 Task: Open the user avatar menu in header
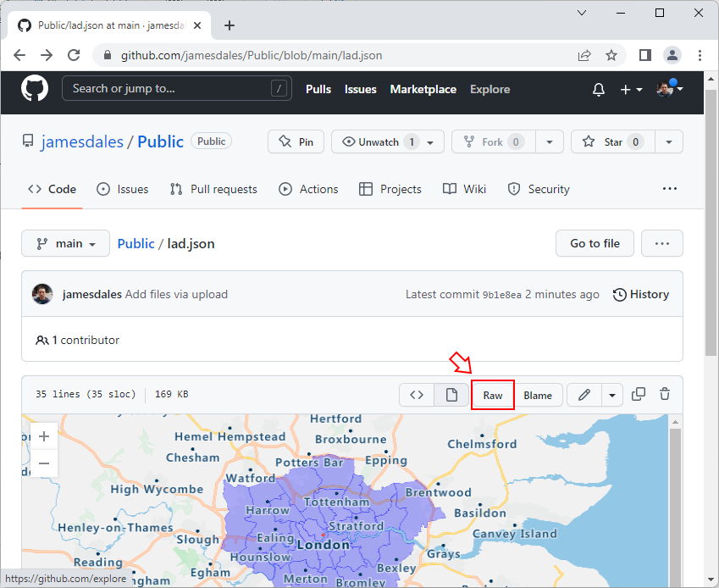point(670,88)
